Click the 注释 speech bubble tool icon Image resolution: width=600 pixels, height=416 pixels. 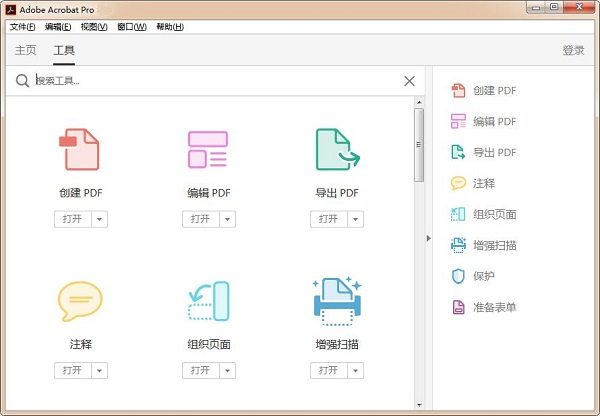80,301
